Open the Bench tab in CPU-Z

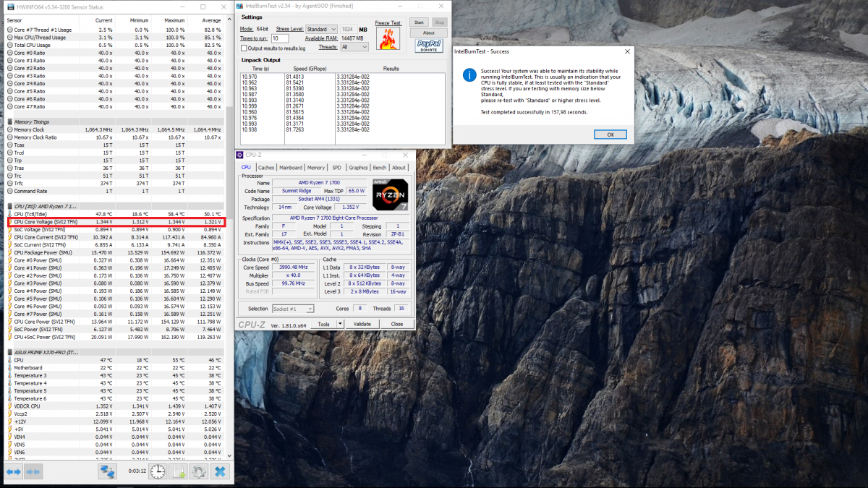(380, 168)
